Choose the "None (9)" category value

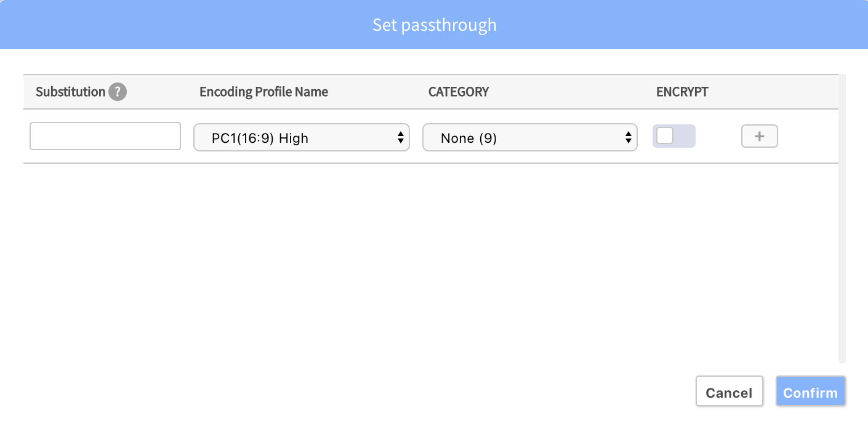click(468, 139)
